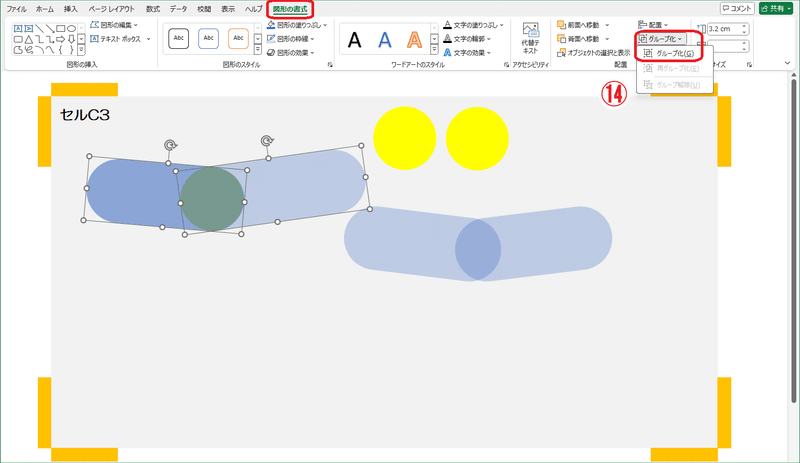800x463 pixels.
Task: Expand the shape styles gallery More button
Action: pyautogui.click(x=258, y=50)
